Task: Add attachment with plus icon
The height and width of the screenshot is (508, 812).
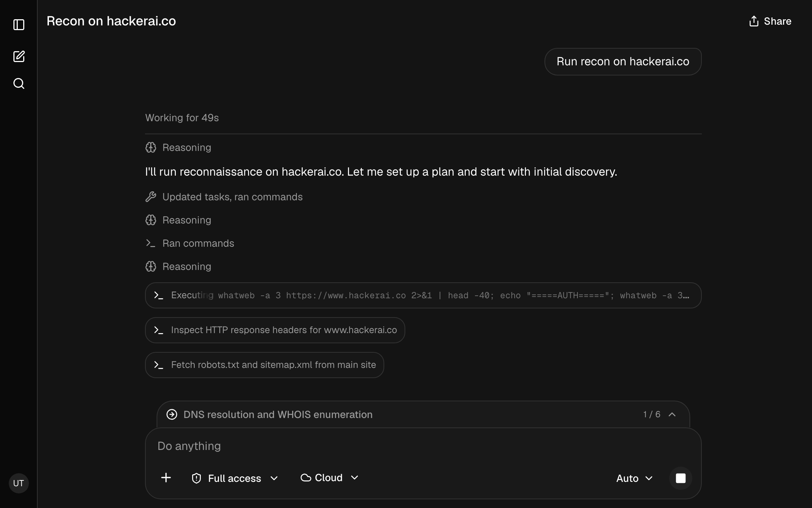Action: coord(166,478)
